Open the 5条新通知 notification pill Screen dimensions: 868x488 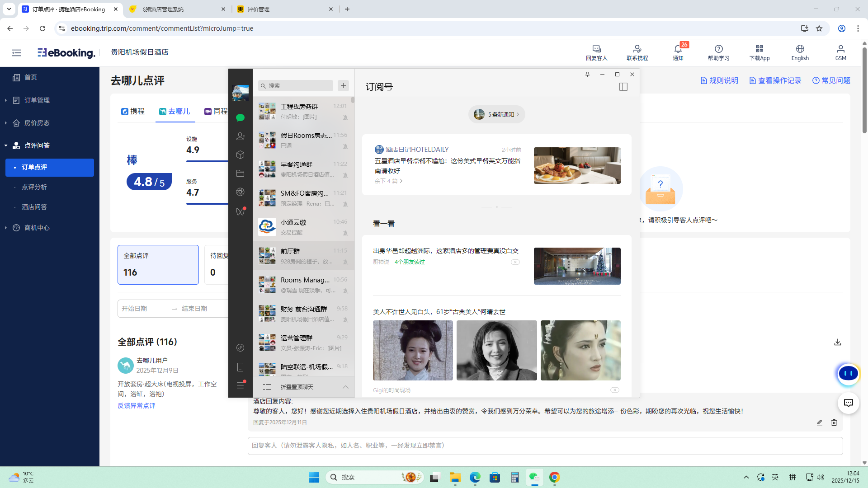pos(496,114)
